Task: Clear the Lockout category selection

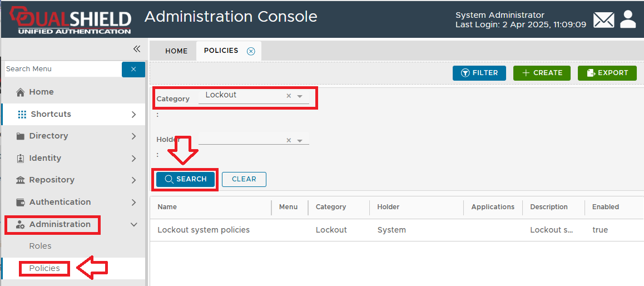Action: (x=289, y=96)
